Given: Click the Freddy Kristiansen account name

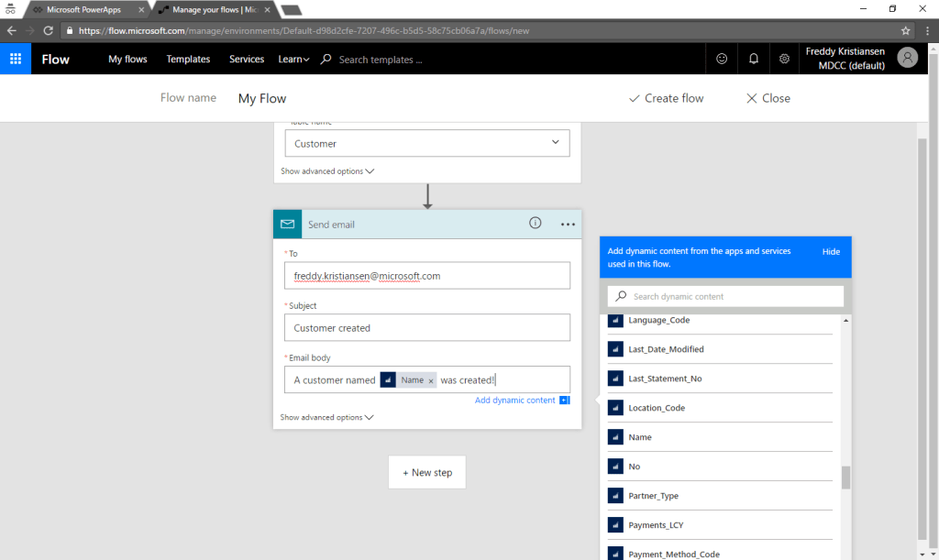Looking at the screenshot, I should point(845,51).
